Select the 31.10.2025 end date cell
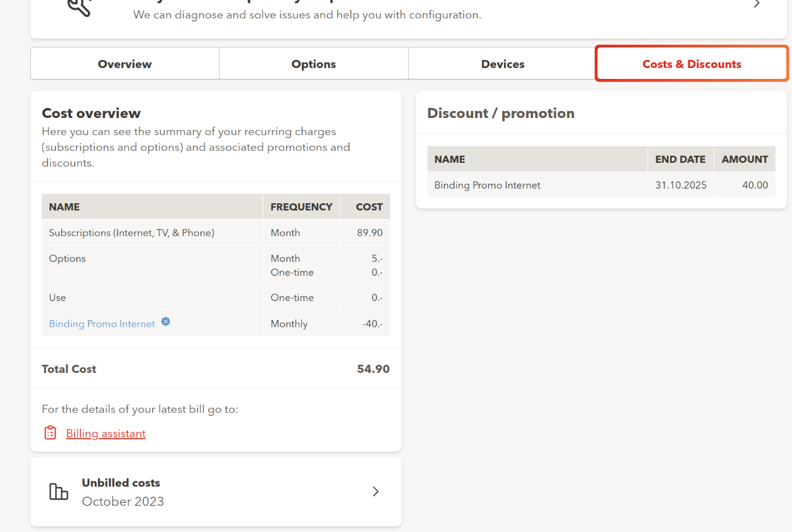Viewport: 792px width, 532px height. 681,186
